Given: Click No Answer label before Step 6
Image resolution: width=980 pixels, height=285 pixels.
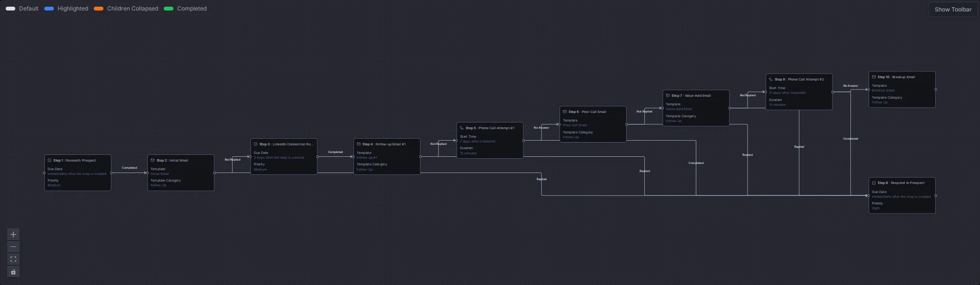Looking at the screenshot, I should pos(541,128).
